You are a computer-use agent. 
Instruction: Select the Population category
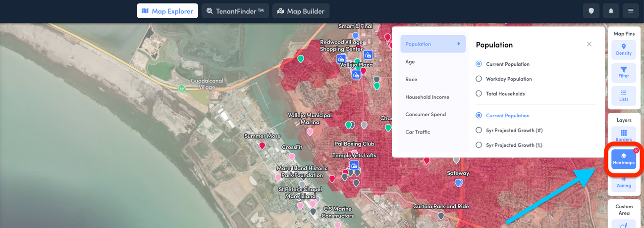click(433, 44)
